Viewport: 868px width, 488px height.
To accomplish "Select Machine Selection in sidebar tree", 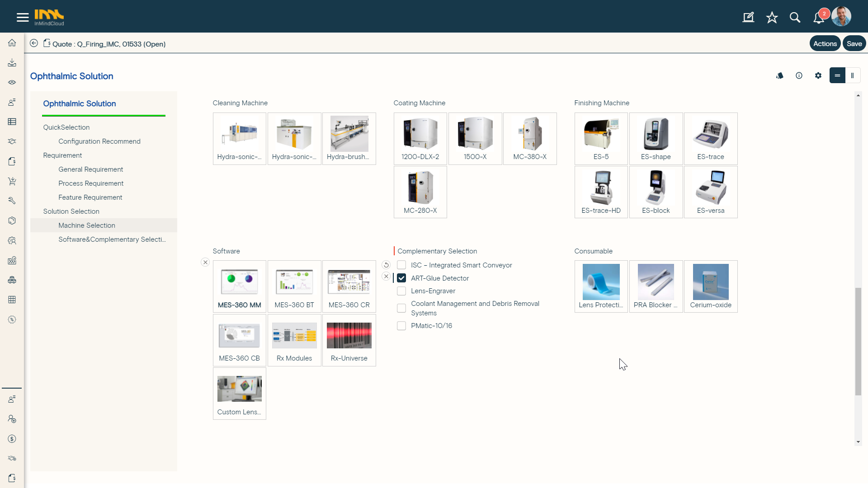I will pos(87,225).
